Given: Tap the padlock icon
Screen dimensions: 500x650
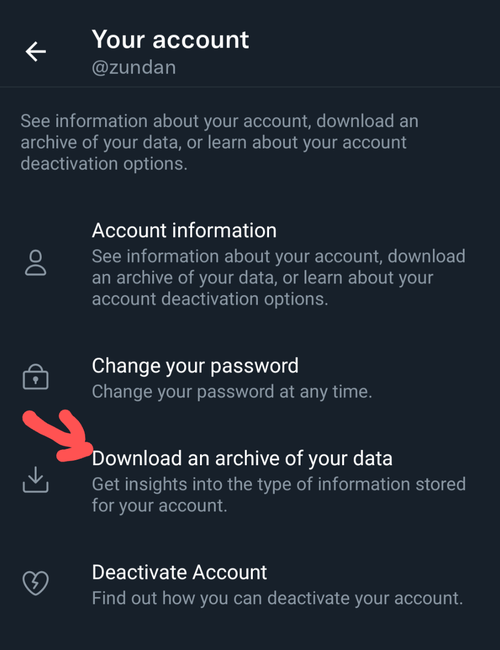Looking at the screenshot, I should pos(36,377).
